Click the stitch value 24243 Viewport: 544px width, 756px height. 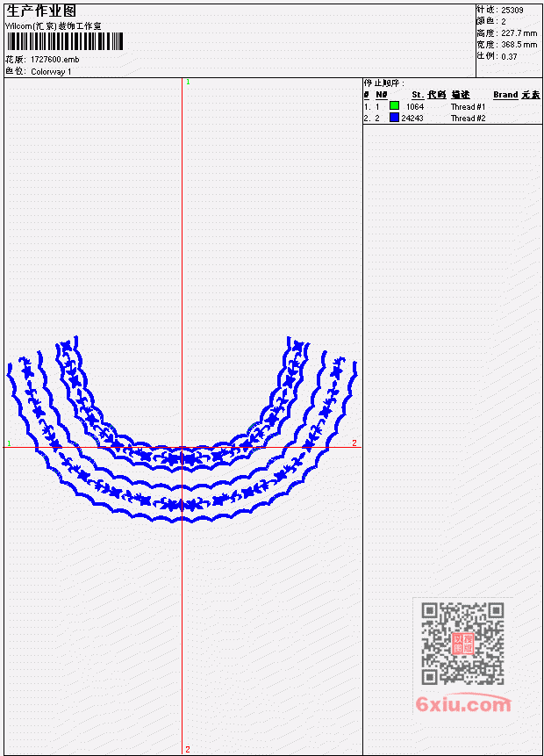(412, 119)
